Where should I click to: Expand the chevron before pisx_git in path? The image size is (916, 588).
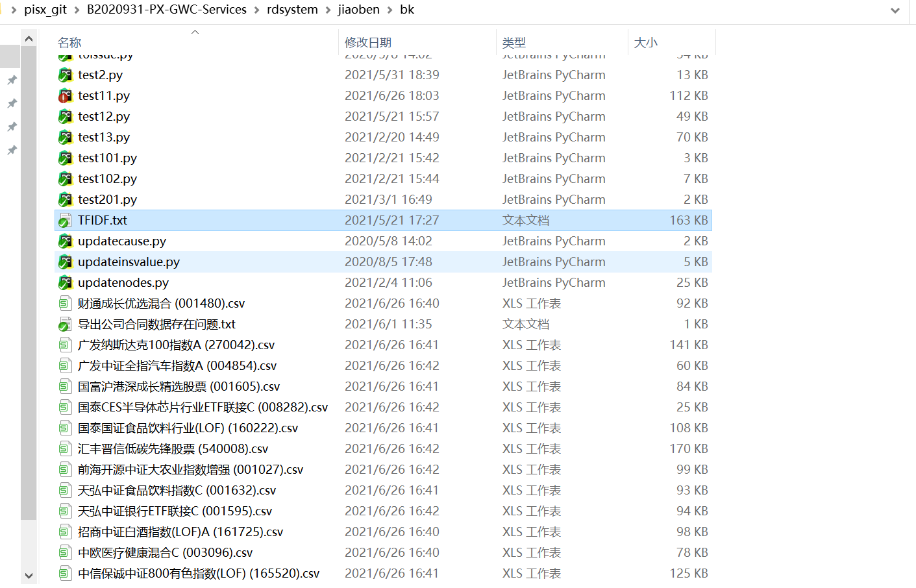pos(14,10)
